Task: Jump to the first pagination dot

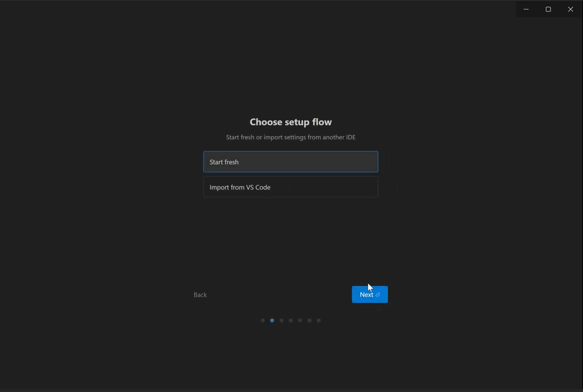Action: click(x=263, y=320)
